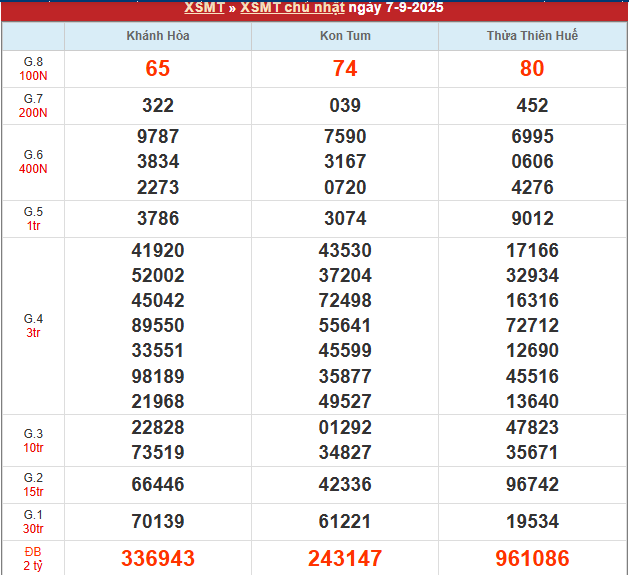The image size is (629, 575).
Task: Click G.2 number 66446
Action: coord(158,484)
